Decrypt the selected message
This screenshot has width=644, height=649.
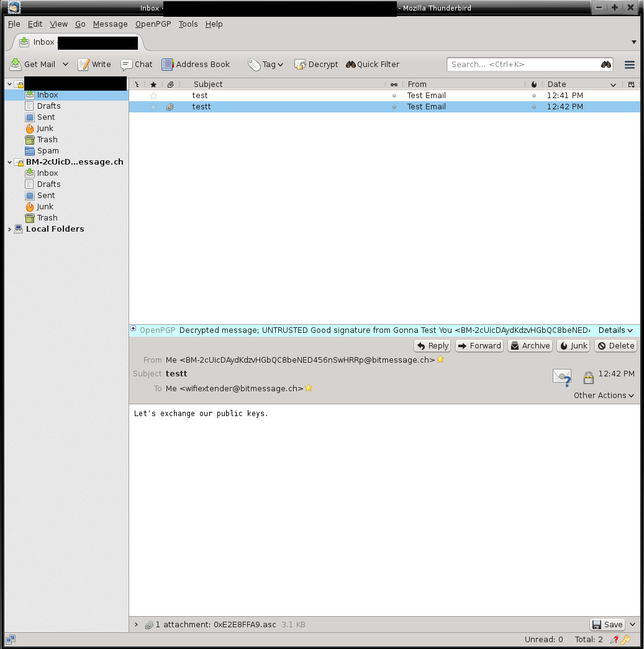coord(316,64)
